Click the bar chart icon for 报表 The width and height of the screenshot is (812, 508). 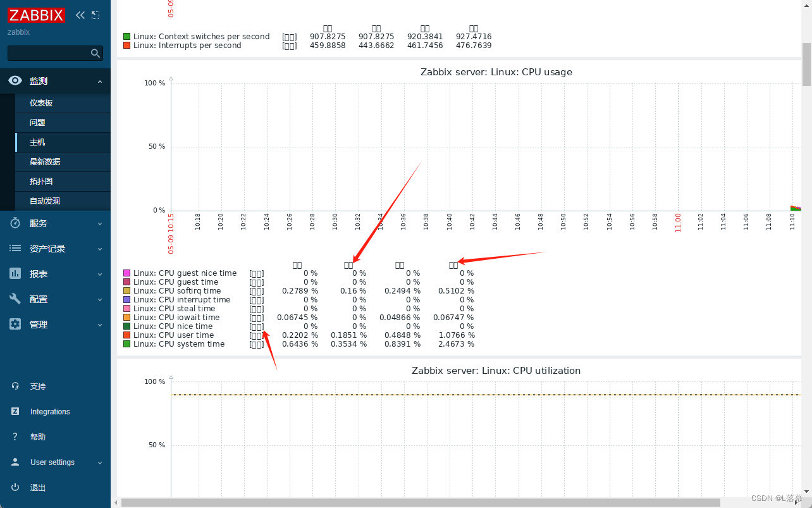tap(15, 274)
